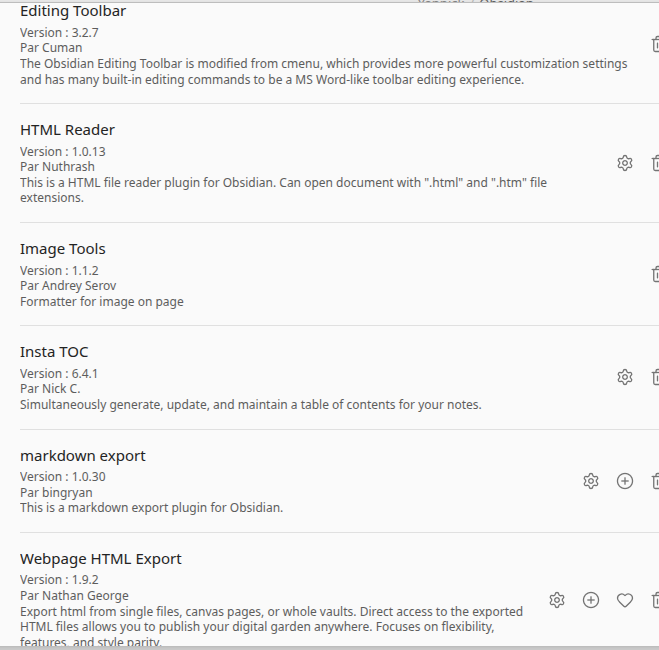Click the HTML Reader plugin name
Screen dimensions: 659x650
(x=67, y=130)
